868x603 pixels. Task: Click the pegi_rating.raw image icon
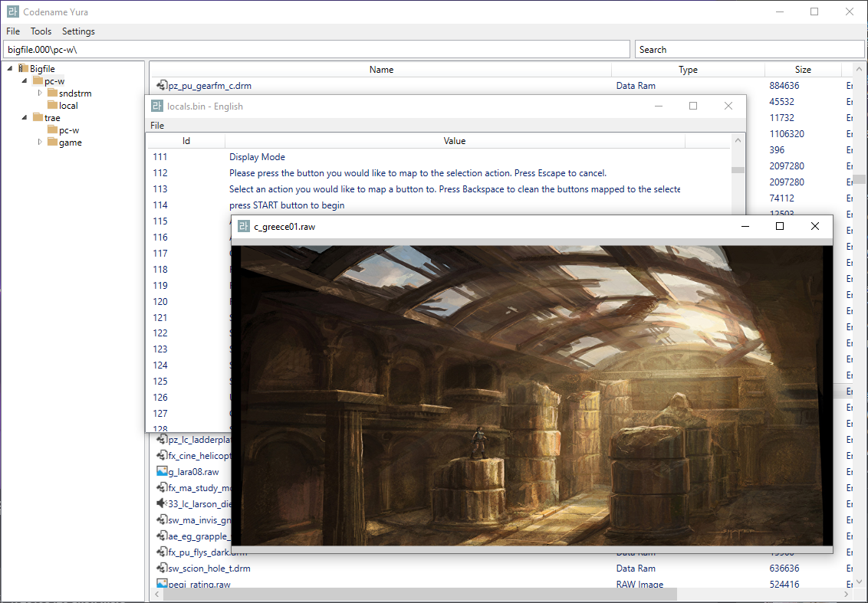162,585
